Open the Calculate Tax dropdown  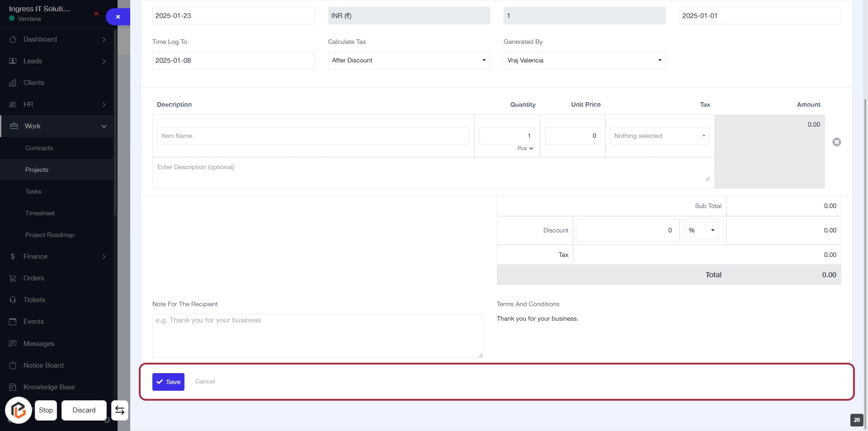pyautogui.click(x=408, y=61)
